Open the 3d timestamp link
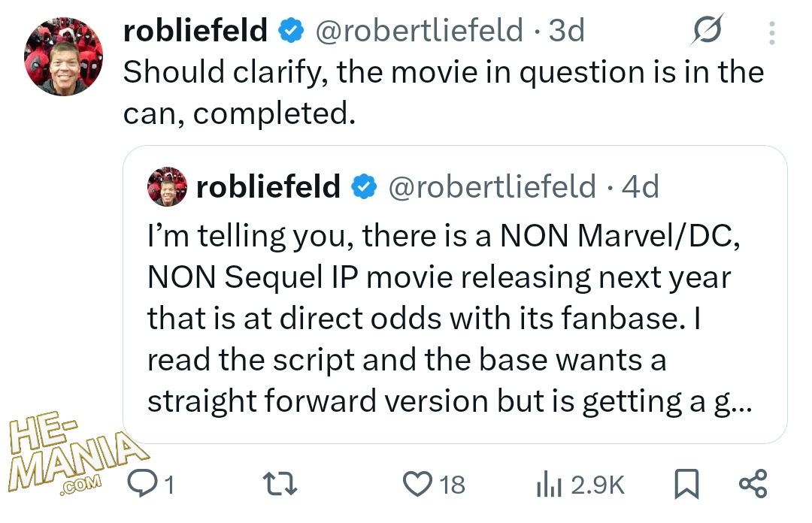 (x=567, y=31)
